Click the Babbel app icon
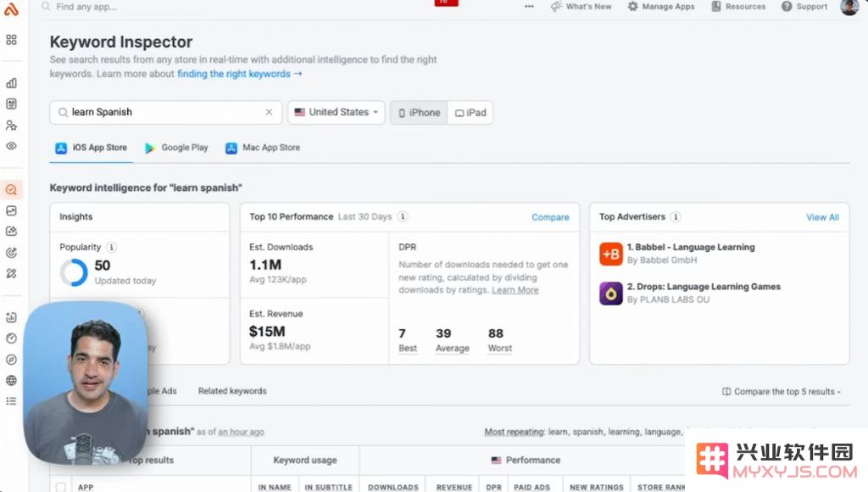Viewport: 868px width, 492px height. point(611,254)
